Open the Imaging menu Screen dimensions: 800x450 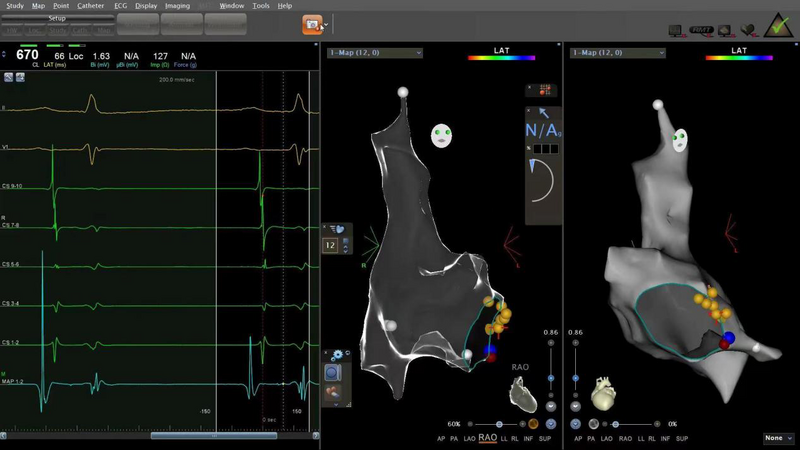(177, 6)
